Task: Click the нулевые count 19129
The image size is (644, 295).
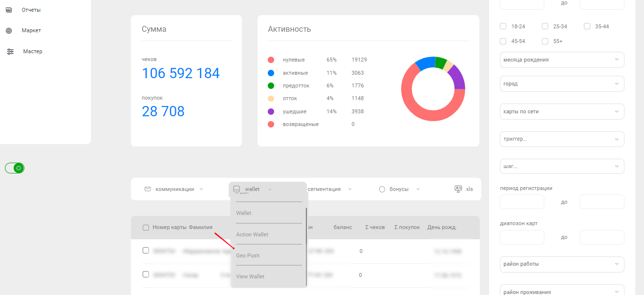Action: click(x=359, y=60)
